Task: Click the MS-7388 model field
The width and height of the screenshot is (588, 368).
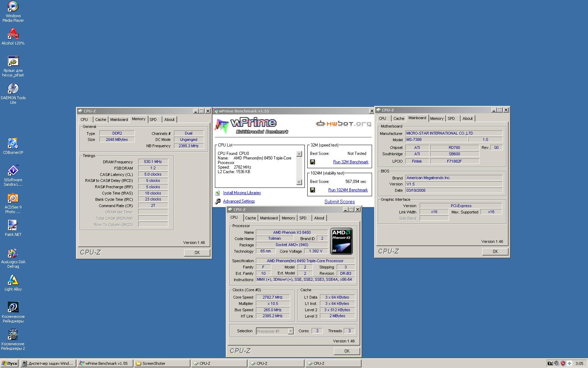Action: pos(436,139)
